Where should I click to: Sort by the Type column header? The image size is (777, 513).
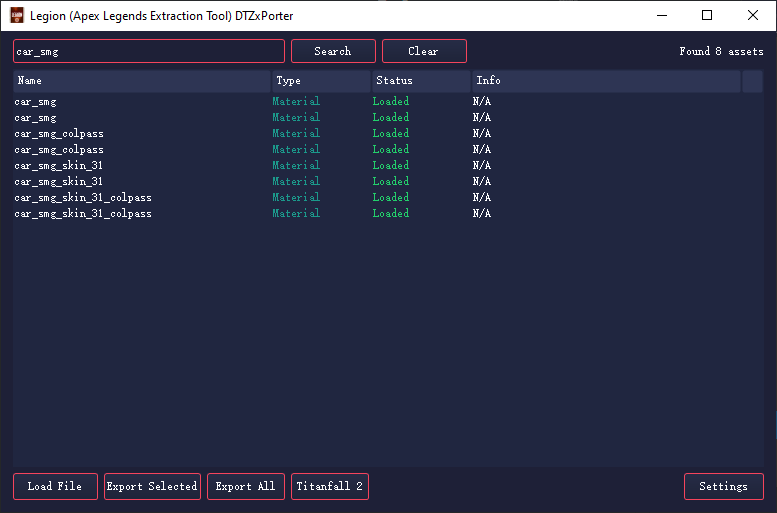pyautogui.click(x=321, y=81)
